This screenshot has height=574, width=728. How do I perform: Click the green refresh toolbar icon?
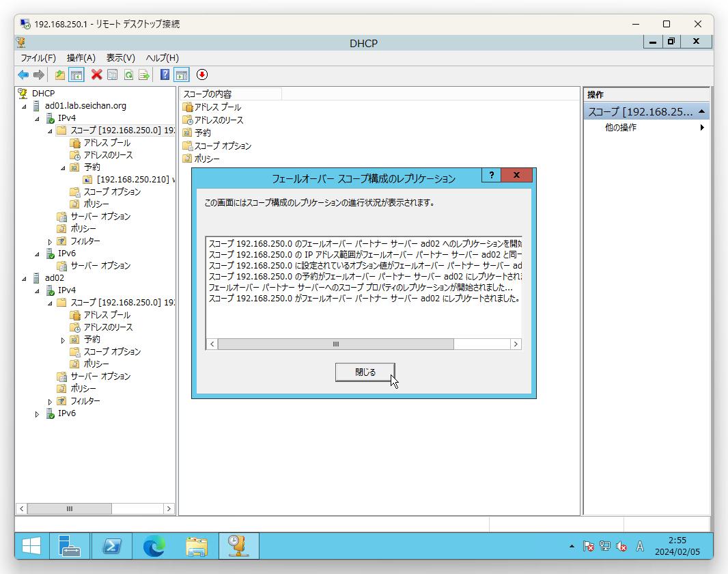tap(128, 74)
